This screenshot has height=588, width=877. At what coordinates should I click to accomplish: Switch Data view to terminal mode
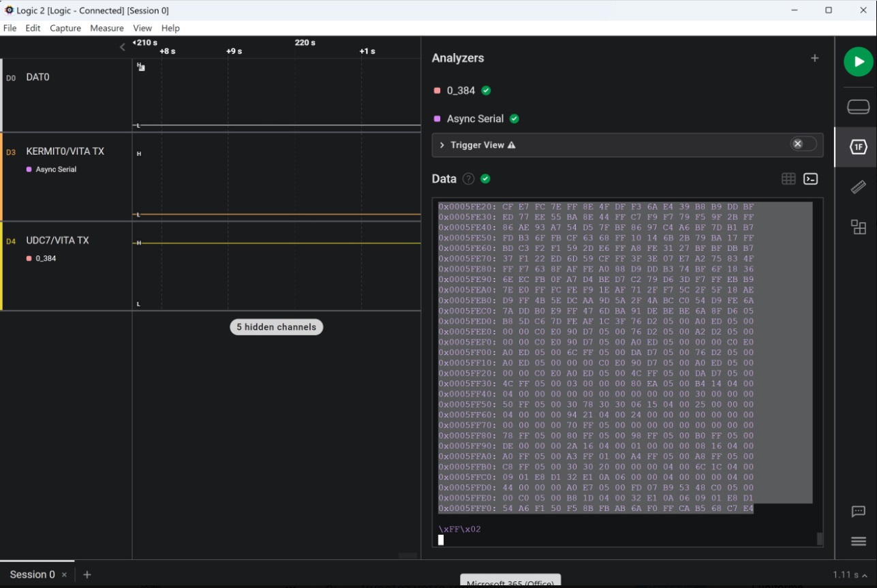click(x=810, y=179)
